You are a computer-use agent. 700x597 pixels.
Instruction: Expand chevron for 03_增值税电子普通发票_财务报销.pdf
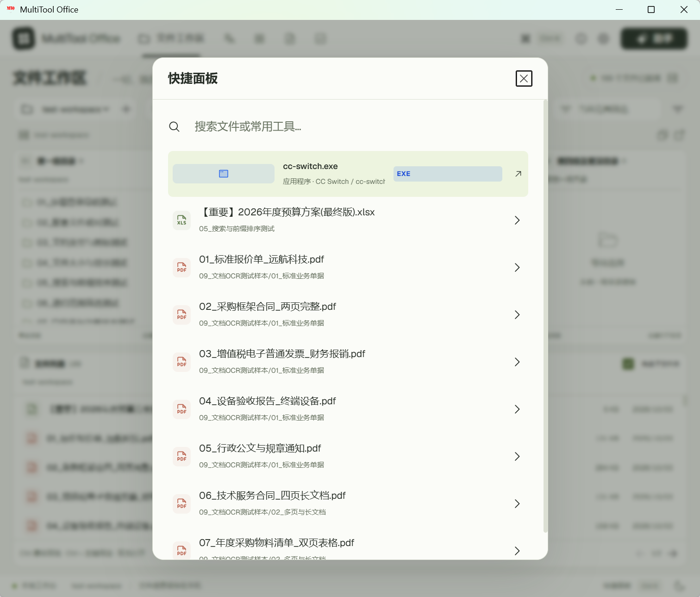517,362
